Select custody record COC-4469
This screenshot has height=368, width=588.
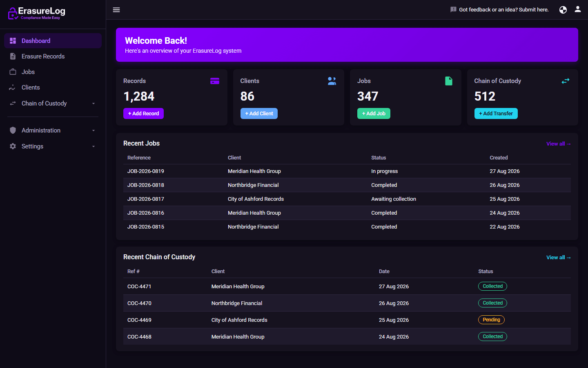139,320
